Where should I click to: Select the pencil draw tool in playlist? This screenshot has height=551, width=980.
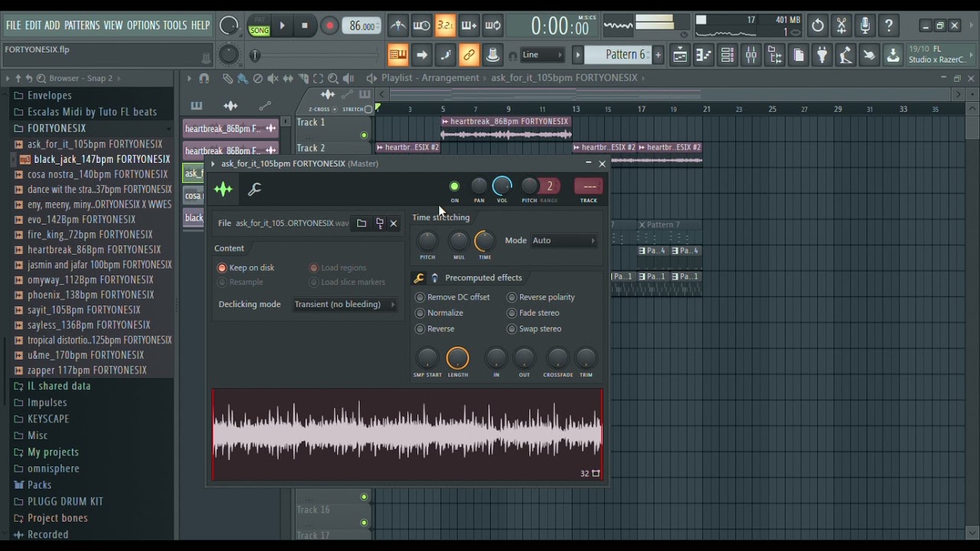[x=227, y=78]
